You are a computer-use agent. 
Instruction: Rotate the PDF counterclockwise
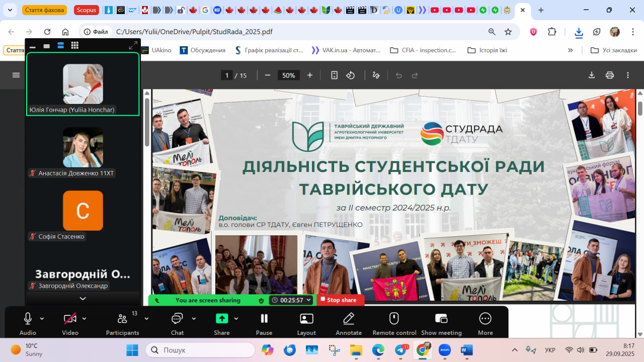click(x=351, y=75)
